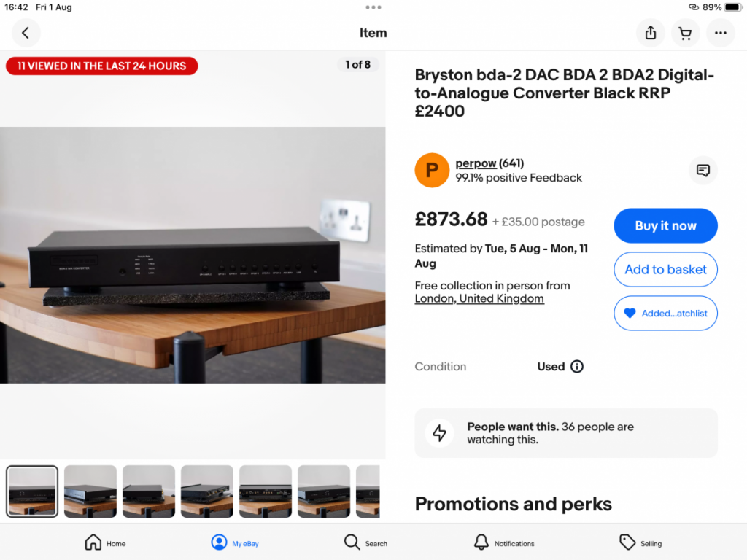This screenshot has width=747, height=560.
Task: Open the Notifications tab
Action: pos(504,542)
